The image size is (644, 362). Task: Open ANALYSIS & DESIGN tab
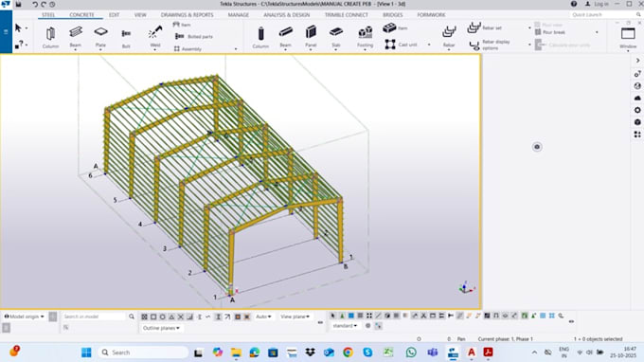(287, 15)
